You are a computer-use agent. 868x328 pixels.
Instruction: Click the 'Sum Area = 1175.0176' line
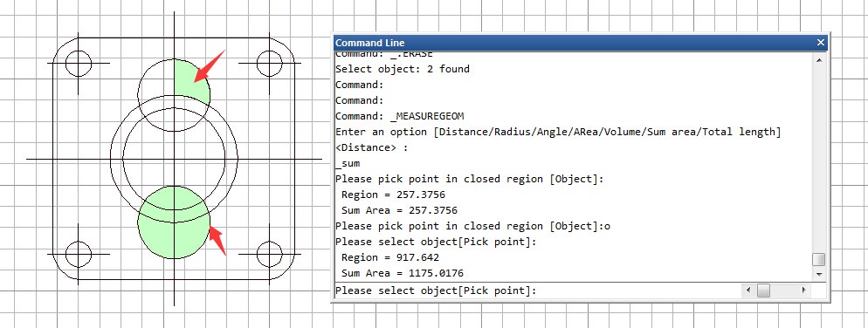pyautogui.click(x=403, y=273)
